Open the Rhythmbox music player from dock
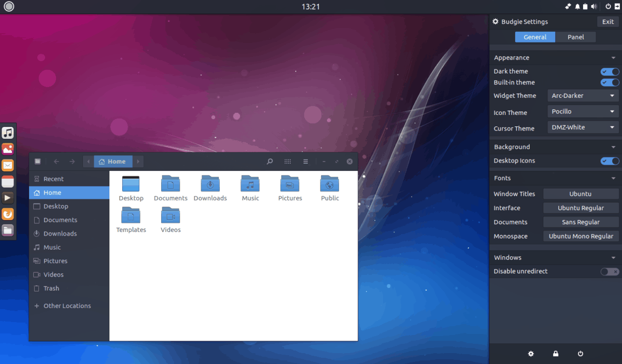Image resolution: width=622 pixels, height=364 pixels. click(x=7, y=133)
